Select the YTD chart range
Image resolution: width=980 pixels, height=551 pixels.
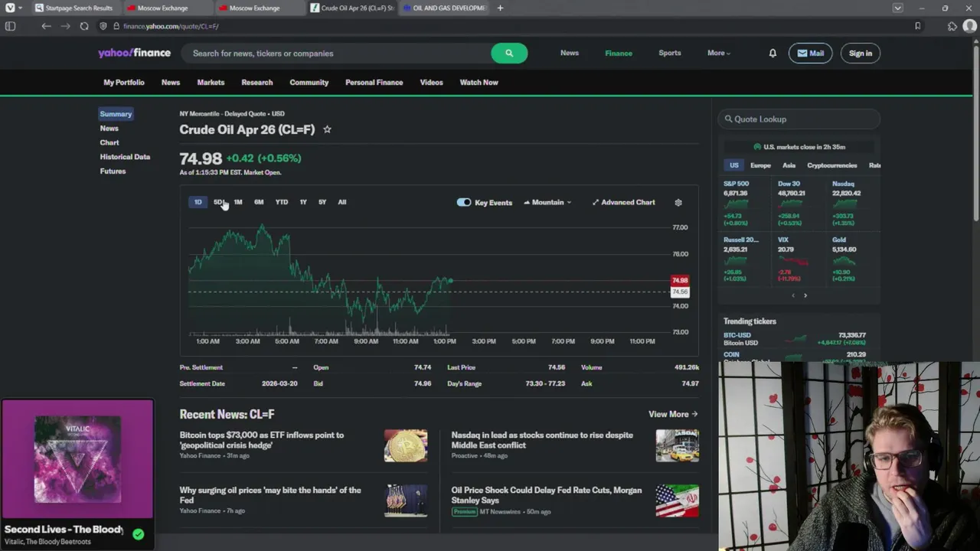[282, 202]
